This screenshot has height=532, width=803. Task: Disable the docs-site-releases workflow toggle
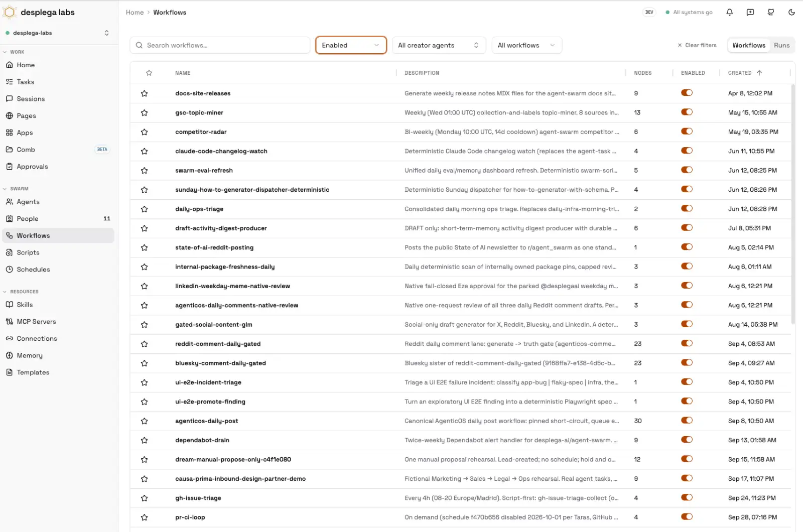(x=687, y=93)
